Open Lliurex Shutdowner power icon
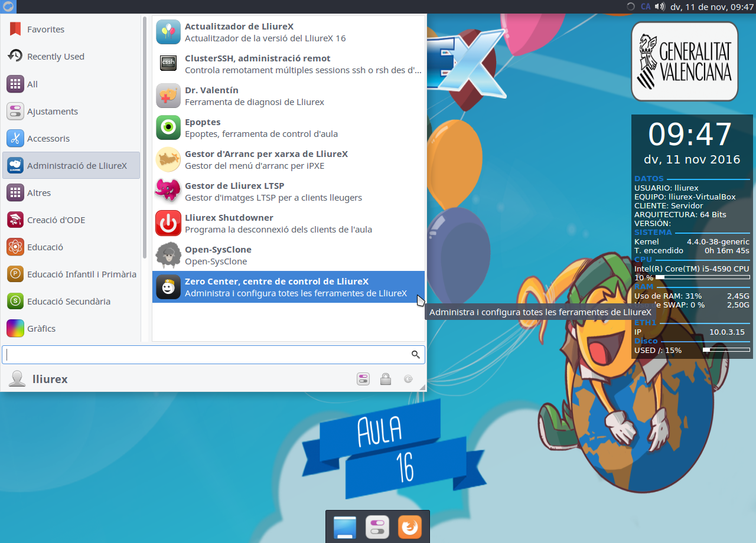Screen dimensions: 756x543 click(168, 223)
